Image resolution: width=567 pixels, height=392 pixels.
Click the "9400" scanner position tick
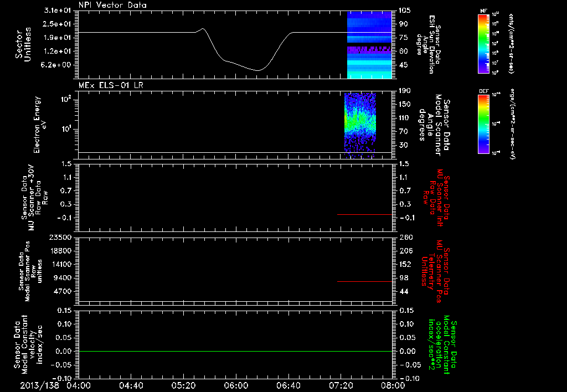(x=62, y=278)
